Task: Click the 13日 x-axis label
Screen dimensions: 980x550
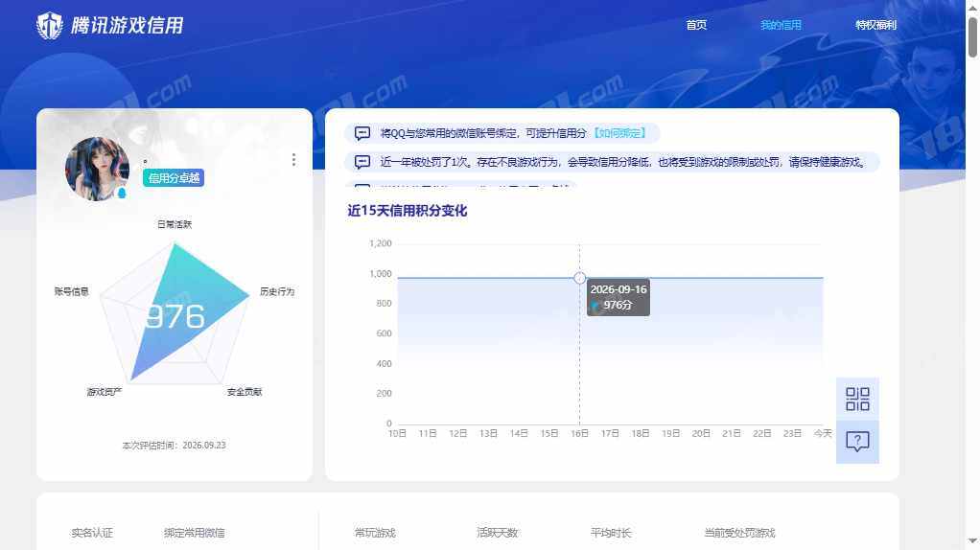Action: [x=488, y=433]
